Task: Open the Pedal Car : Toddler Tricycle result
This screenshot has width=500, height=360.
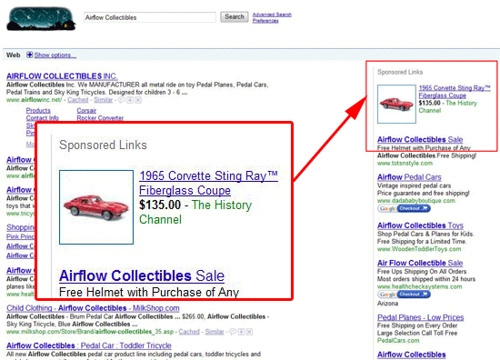Action: (x=89, y=345)
